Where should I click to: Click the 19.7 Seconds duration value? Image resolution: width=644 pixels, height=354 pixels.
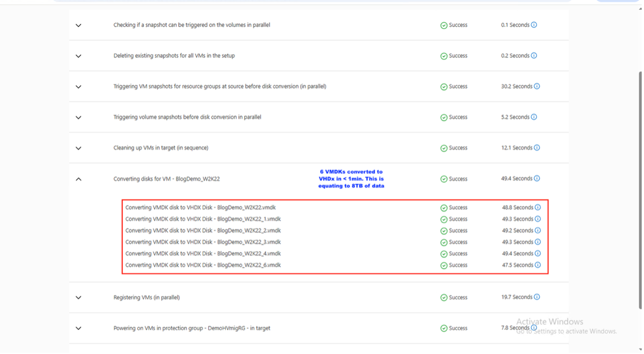(x=517, y=297)
